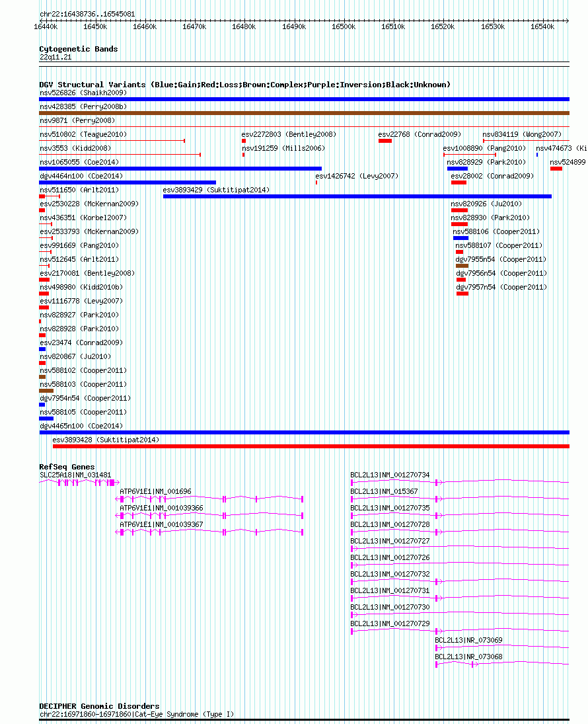Open the nsv9871 (Perry2008) variant label
The image size is (588, 724).
pos(77,120)
